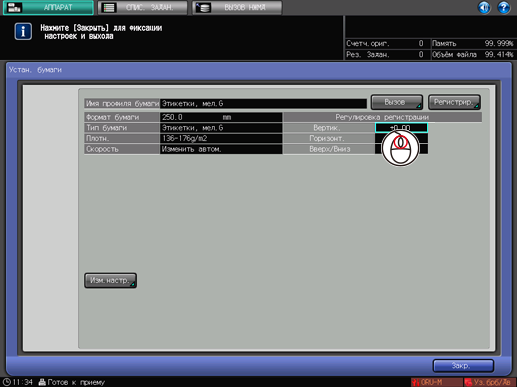This screenshot has width=517, height=387.
Task: Click the Готов к приему printer status
Action: pyautogui.click(x=72, y=382)
